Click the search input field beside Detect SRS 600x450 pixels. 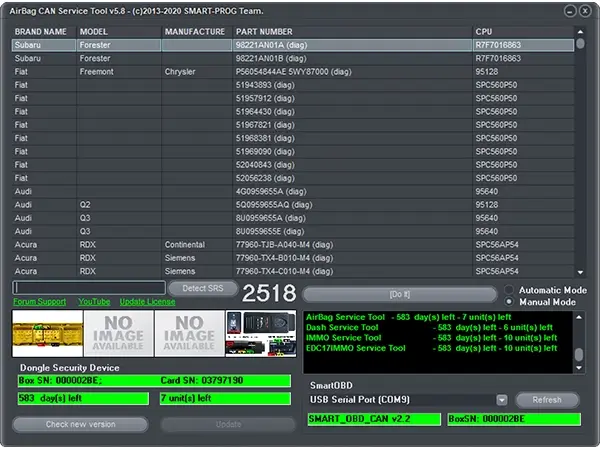tap(88, 288)
